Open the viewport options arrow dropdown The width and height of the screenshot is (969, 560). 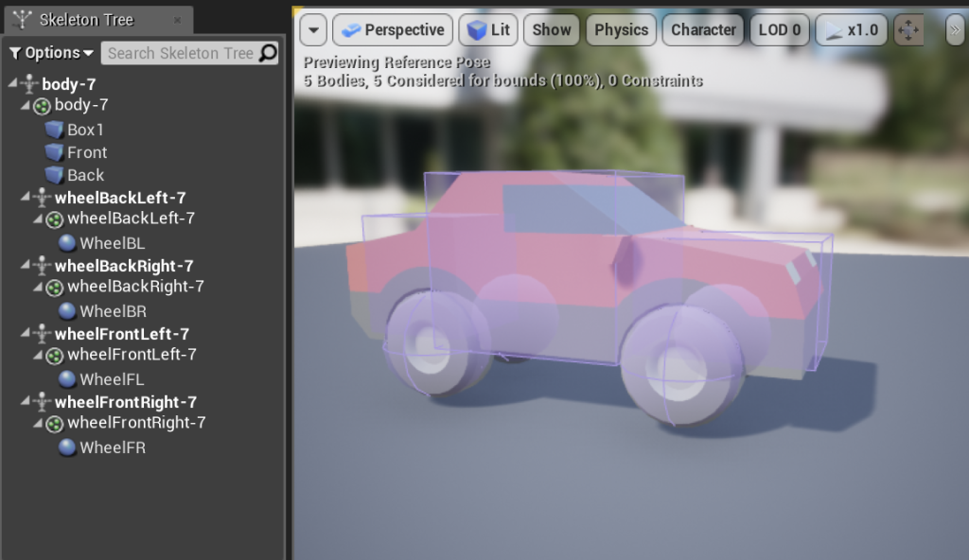coord(313,30)
